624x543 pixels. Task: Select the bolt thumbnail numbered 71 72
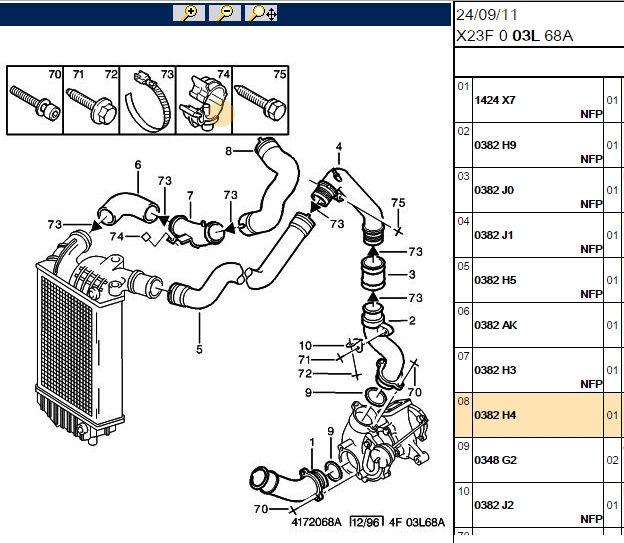point(91,100)
